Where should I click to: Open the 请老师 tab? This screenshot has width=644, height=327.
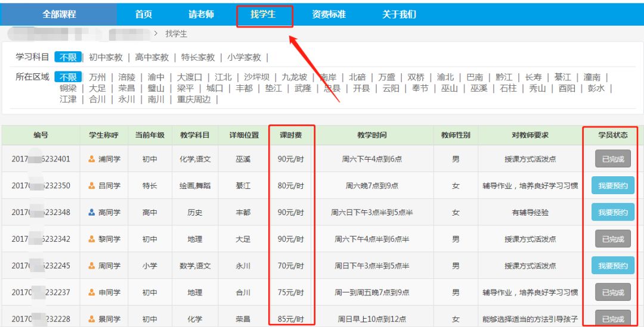coord(202,14)
